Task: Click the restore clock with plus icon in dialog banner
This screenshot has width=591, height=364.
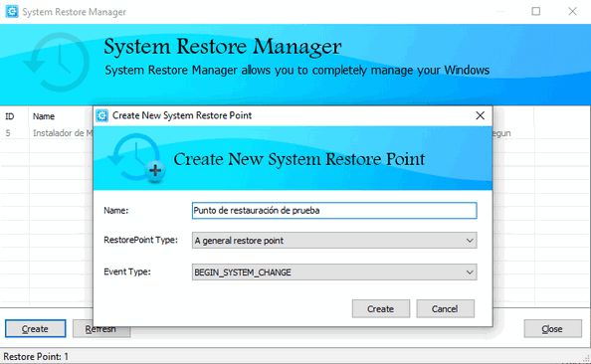Action: 137,158
